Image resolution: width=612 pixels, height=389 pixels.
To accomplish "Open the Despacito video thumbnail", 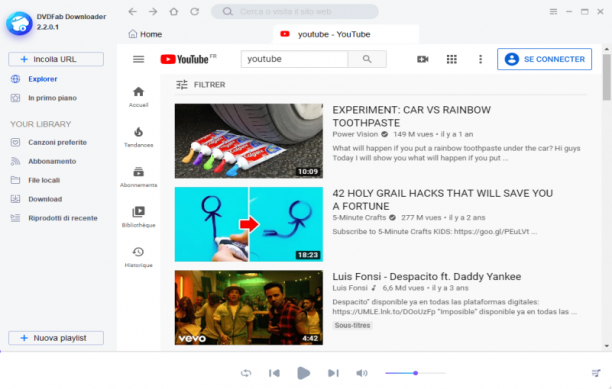I will pos(249,307).
